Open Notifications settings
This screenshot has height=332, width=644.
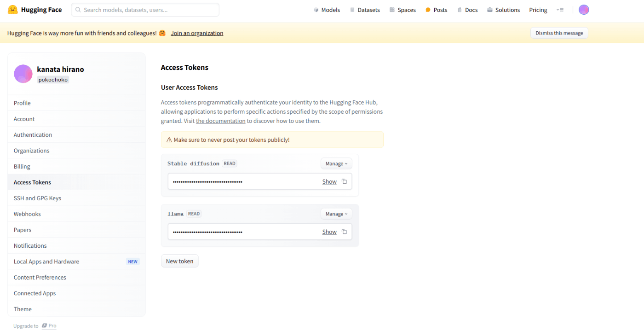pyautogui.click(x=76, y=246)
